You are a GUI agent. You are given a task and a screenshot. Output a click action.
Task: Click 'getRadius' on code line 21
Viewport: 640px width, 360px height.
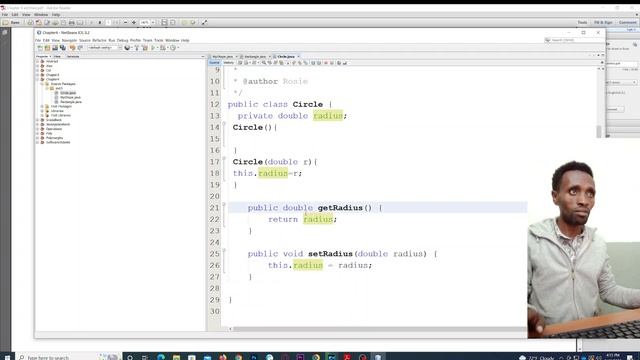click(x=340, y=208)
